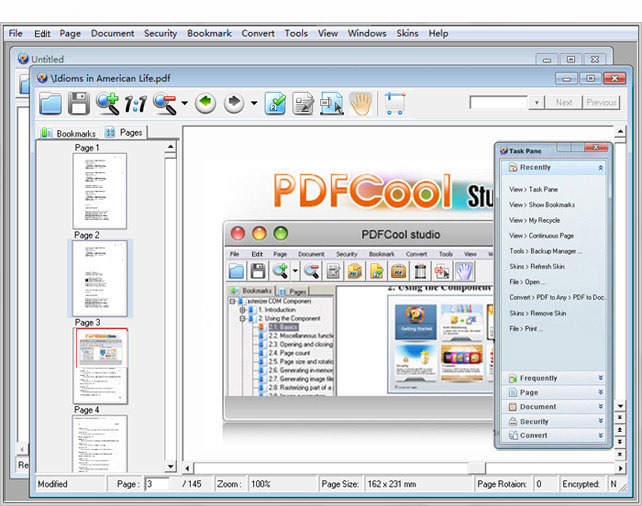Click recent item View > Continuous Page
Screen dimensions: 642x506
[x=541, y=236]
